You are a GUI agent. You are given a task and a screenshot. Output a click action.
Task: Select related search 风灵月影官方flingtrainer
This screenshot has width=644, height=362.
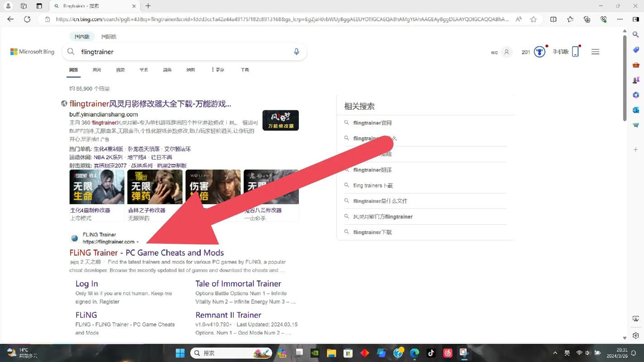tap(383, 217)
